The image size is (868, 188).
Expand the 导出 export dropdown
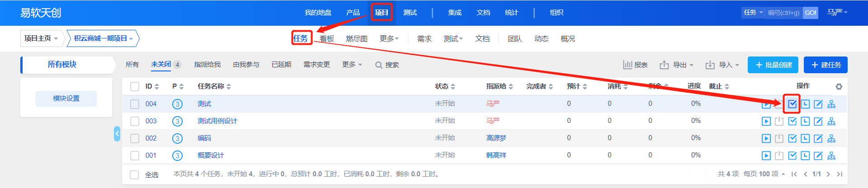pyautogui.click(x=676, y=65)
